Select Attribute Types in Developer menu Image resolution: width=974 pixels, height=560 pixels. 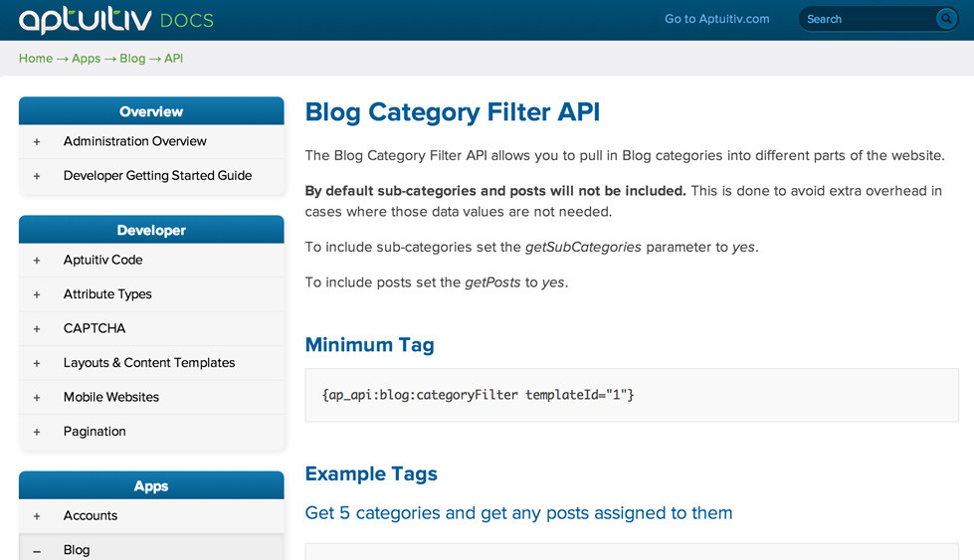pos(107,294)
